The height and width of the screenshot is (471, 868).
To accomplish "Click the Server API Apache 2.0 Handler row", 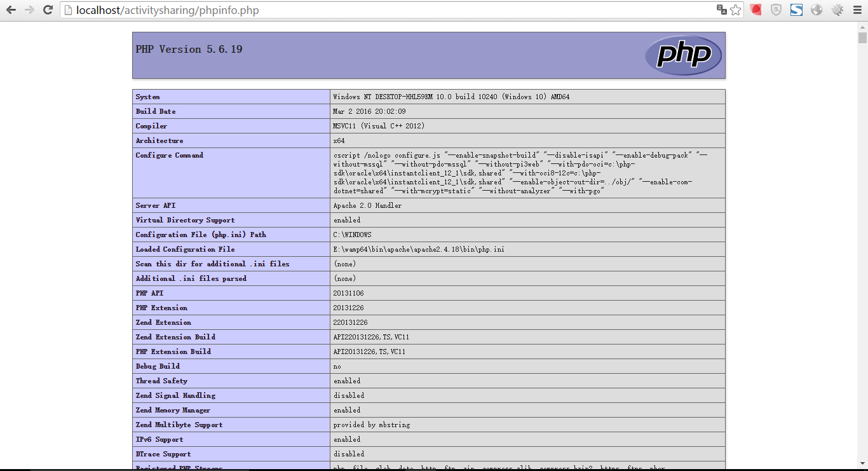I will (365, 205).
